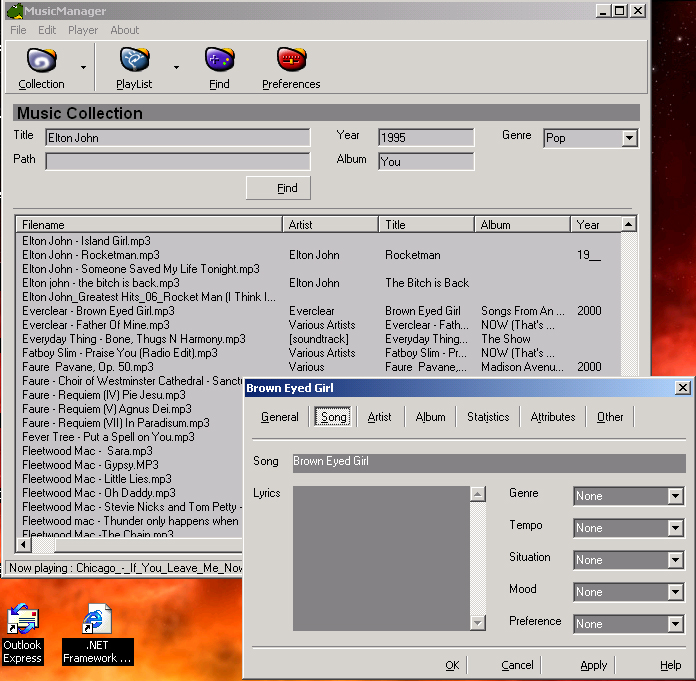Open the Genre dropdown set to Pop
Viewport: 696px width, 681px height.
629,138
